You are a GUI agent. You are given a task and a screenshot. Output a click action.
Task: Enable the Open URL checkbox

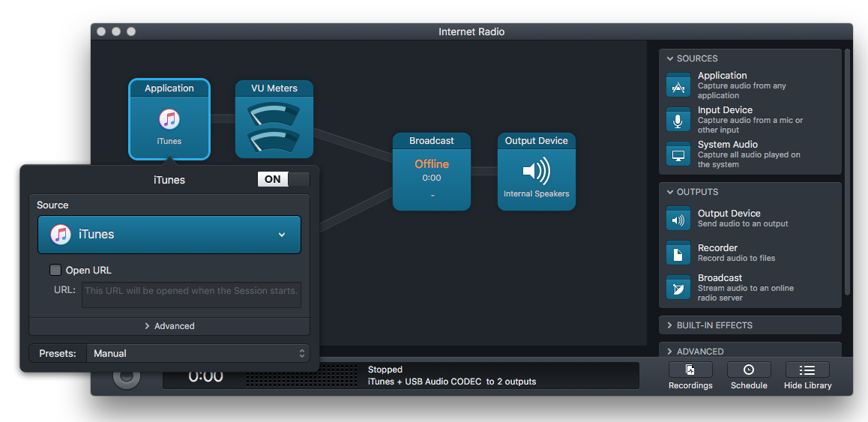tap(55, 271)
